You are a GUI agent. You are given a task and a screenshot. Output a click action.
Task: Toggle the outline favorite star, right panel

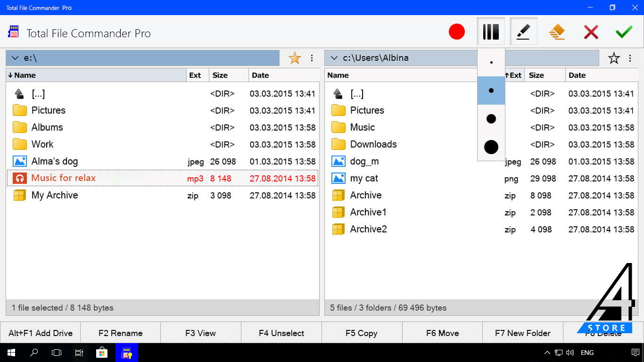614,58
